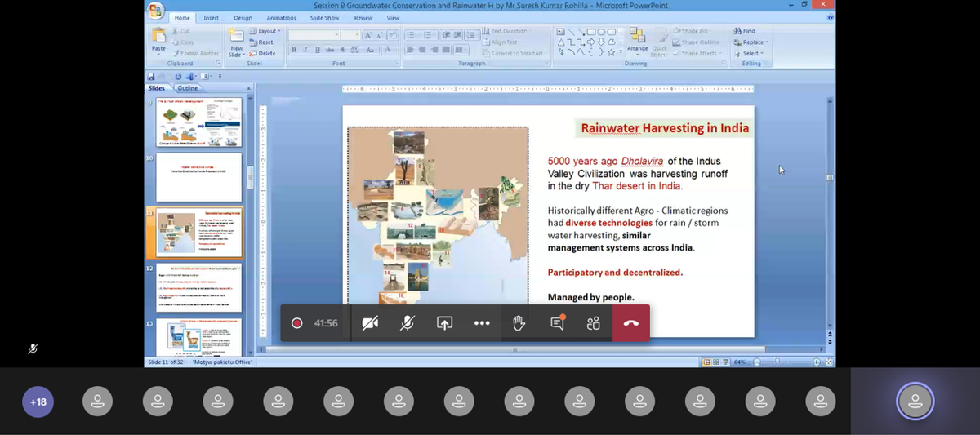Click the zoom out minus button
The image size is (980, 435).
[757, 362]
